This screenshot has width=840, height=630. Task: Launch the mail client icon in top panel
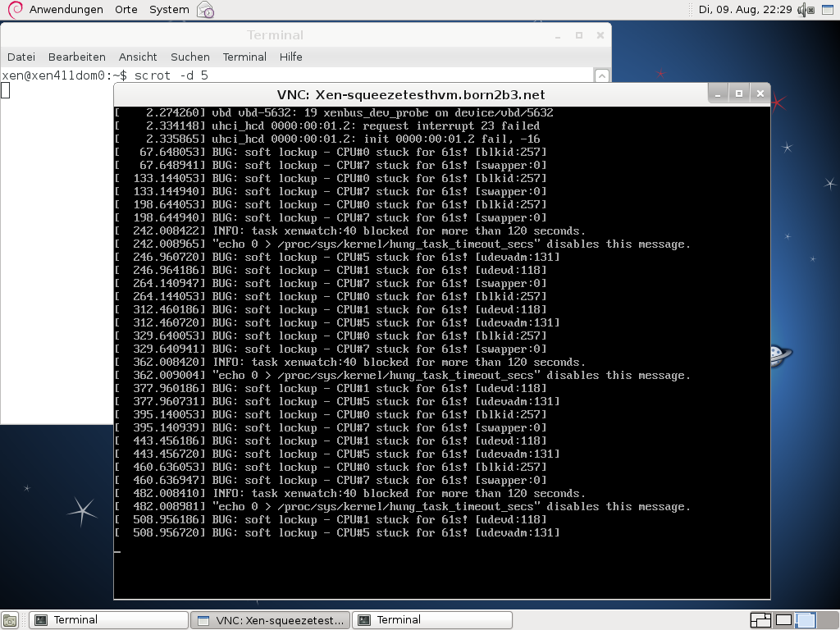(206, 11)
